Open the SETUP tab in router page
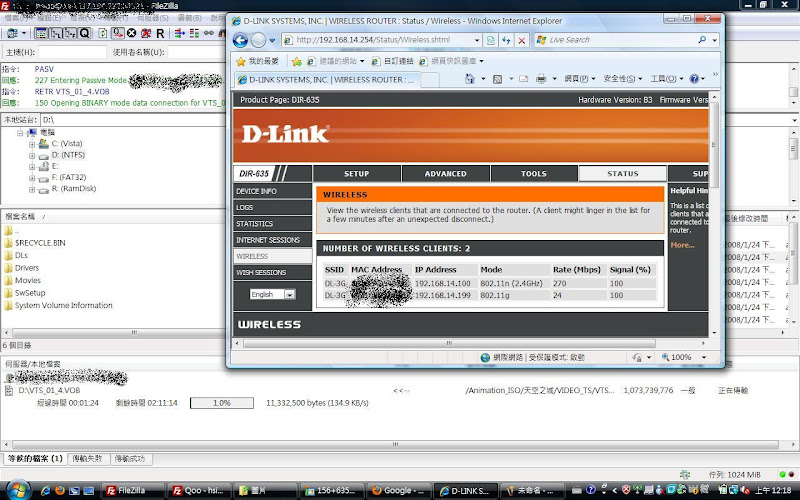 click(x=356, y=174)
